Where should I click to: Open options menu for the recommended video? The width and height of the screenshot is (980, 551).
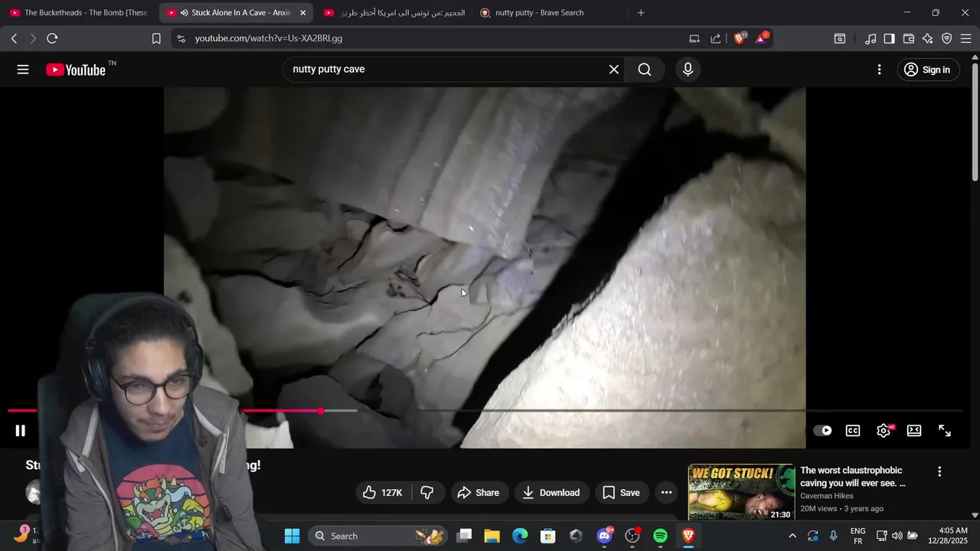(x=939, y=472)
